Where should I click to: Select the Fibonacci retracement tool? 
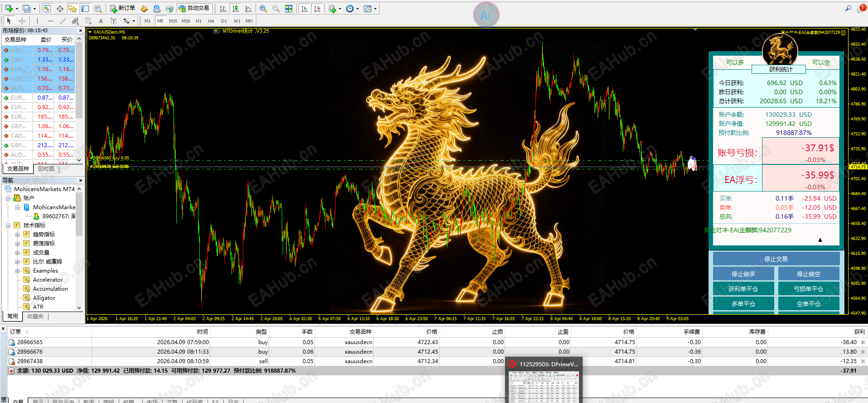coord(88,21)
